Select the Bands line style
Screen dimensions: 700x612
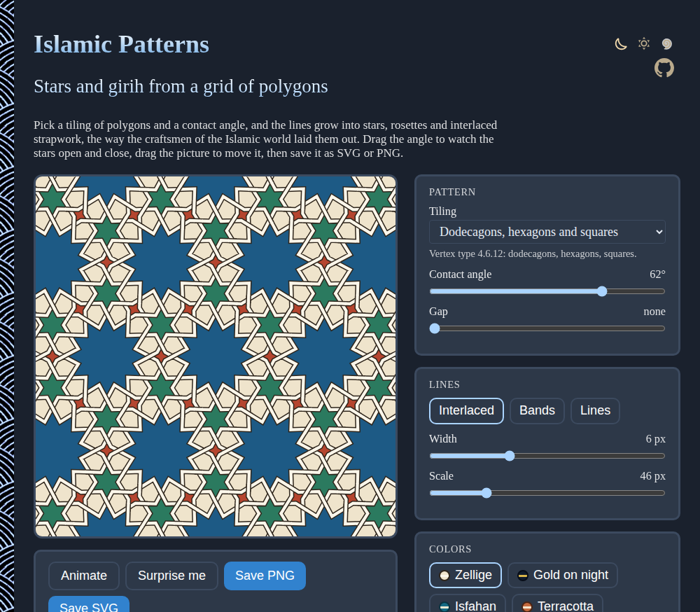click(x=537, y=410)
